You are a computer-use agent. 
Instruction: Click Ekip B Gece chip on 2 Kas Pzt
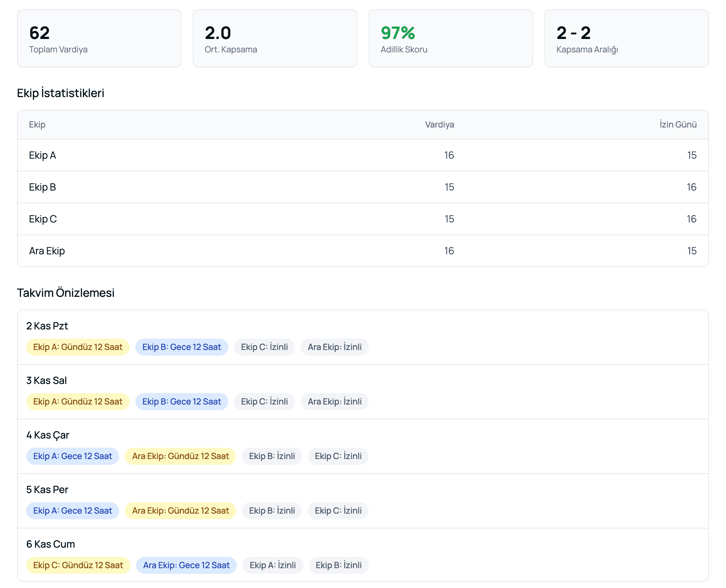click(182, 347)
